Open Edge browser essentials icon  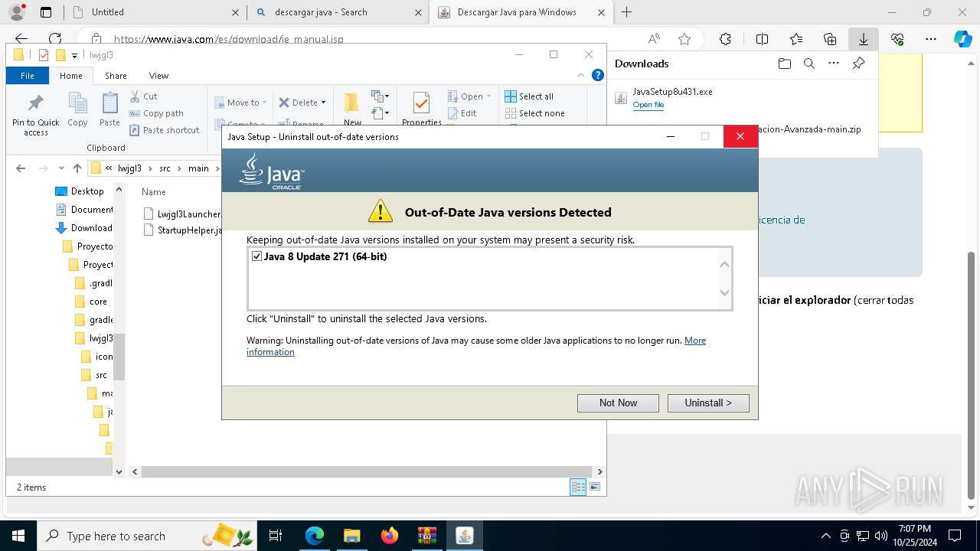[x=897, y=39]
